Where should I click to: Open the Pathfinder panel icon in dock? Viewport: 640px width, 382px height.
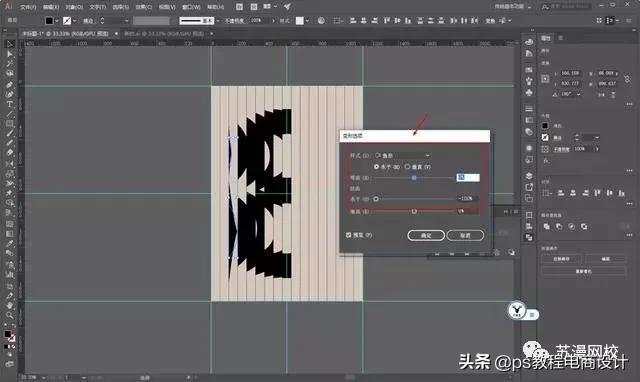click(x=529, y=238)
